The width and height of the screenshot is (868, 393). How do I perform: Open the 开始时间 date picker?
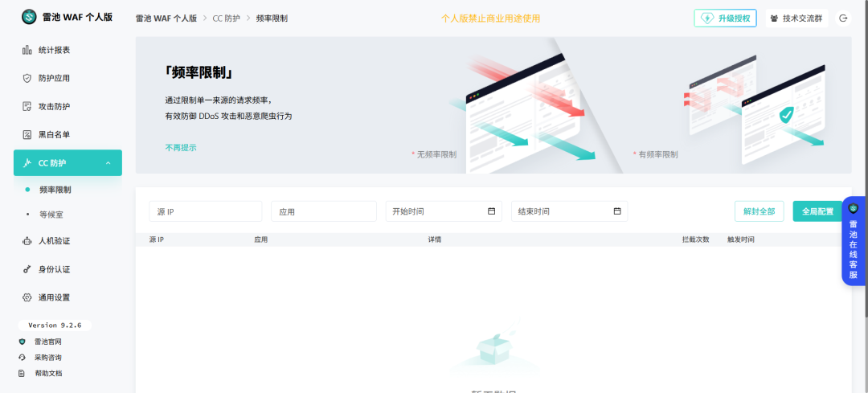pyautogui.click(x=444, y=211)
